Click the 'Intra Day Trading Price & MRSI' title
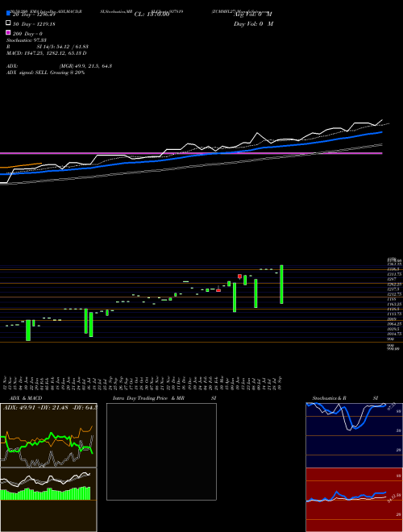 [x=164, y=398]
